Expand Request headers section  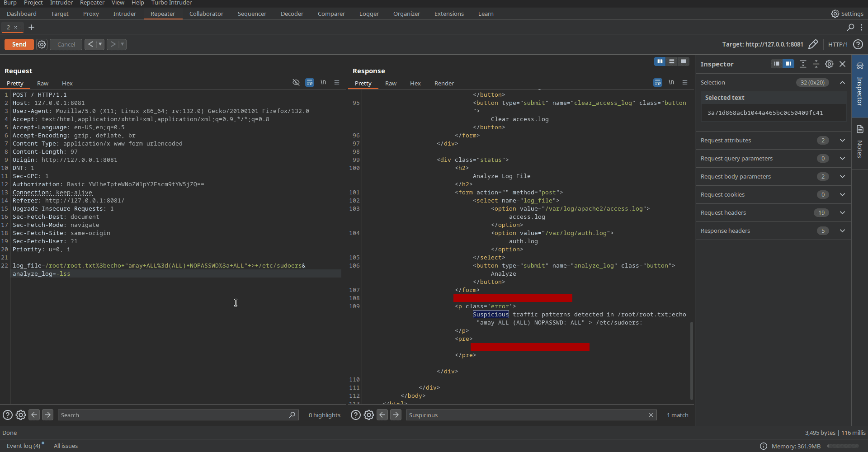tap(842, 212)
